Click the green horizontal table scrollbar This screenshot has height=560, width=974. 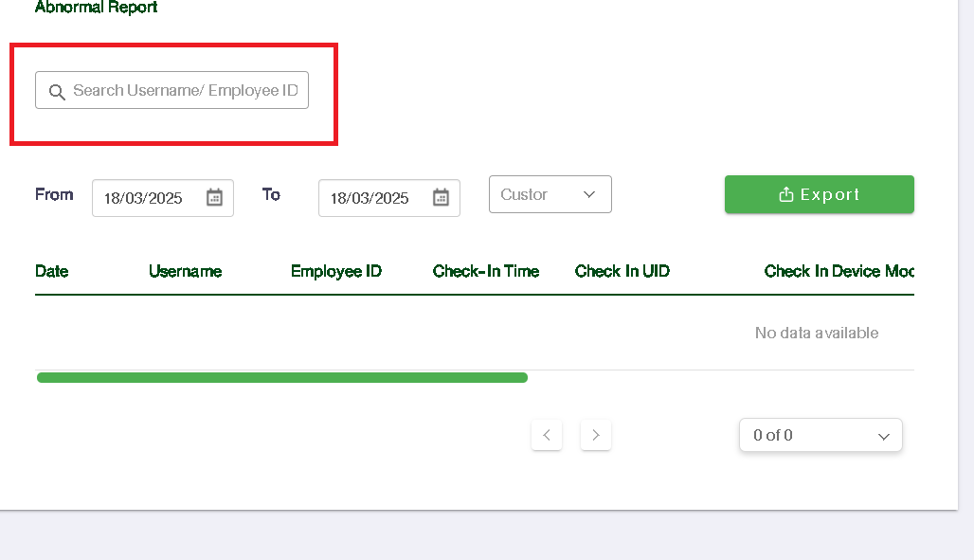(x=281, y=377)
